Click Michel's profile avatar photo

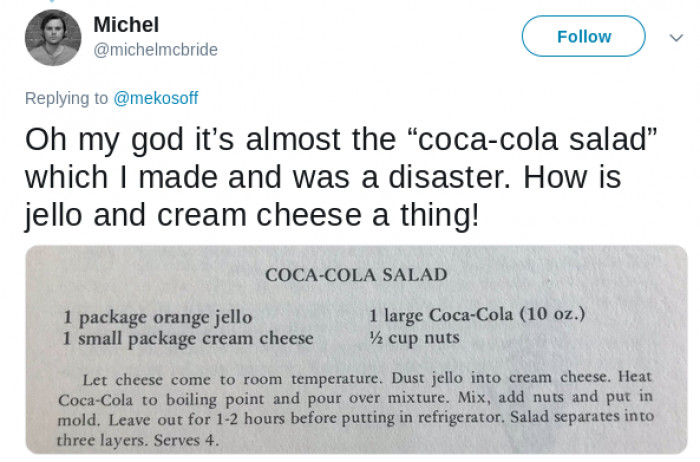click(x=53, y=38)
